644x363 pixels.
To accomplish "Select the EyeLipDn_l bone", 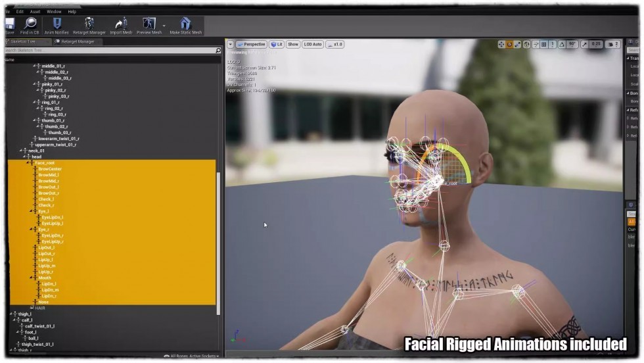I will coord(52,218).
